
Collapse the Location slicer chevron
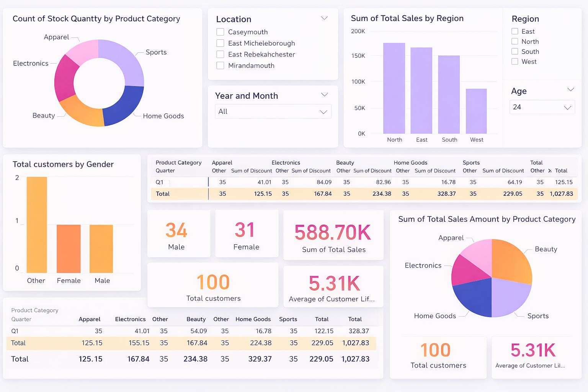pos(324,18)
